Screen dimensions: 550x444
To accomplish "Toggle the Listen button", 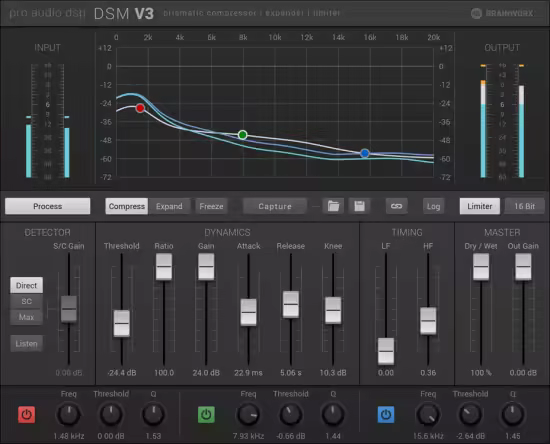I will click(26, 343).
